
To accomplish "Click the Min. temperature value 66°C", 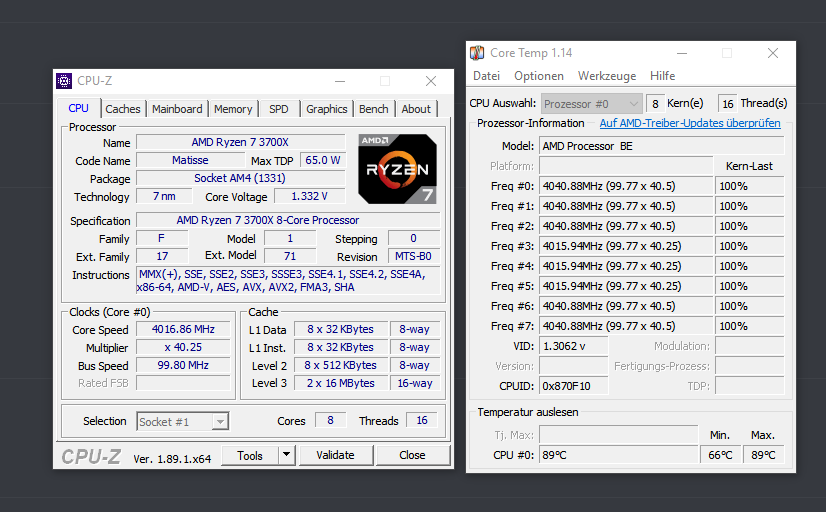I will [x=720, y=455].
